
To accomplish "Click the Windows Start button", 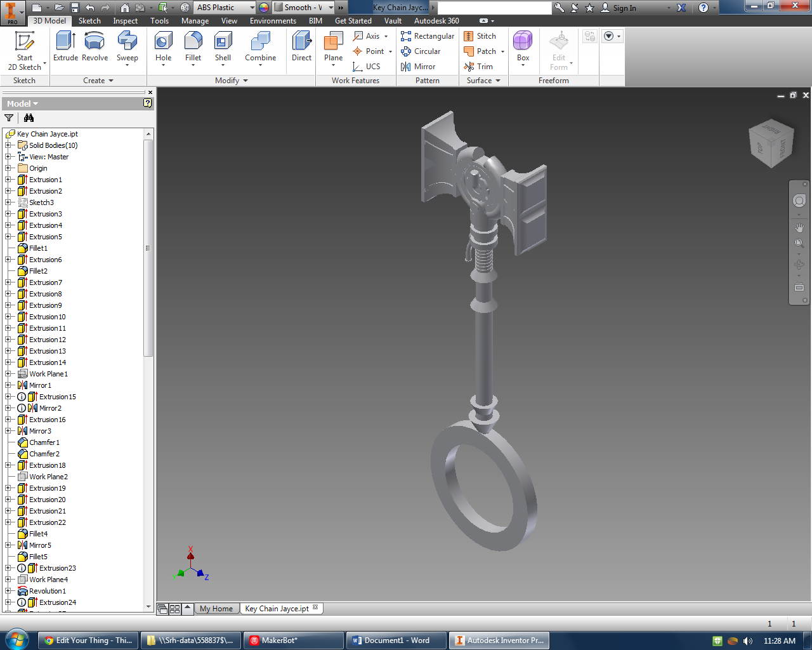I will (16, 639).
